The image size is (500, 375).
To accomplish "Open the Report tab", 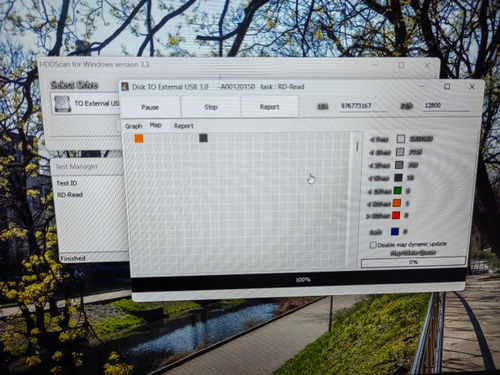I will tap(183, 126).
